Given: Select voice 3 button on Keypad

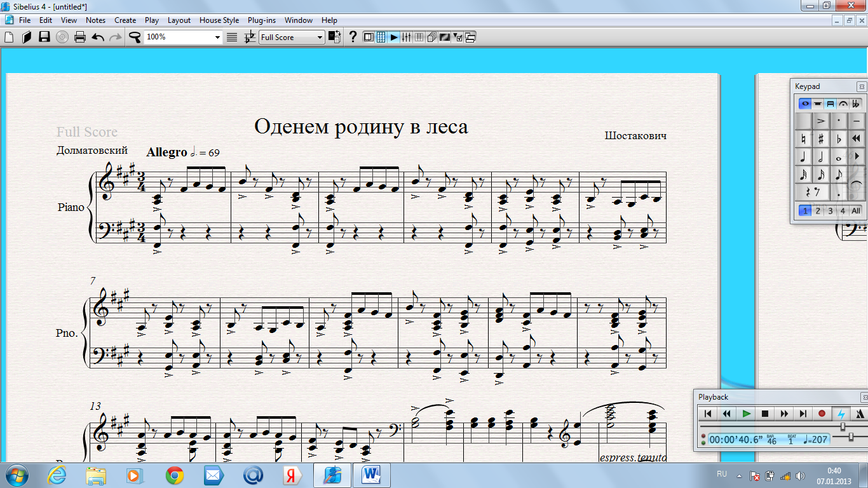Looking at the screenshot, I should pyautogui.click(x=830, y=211).
